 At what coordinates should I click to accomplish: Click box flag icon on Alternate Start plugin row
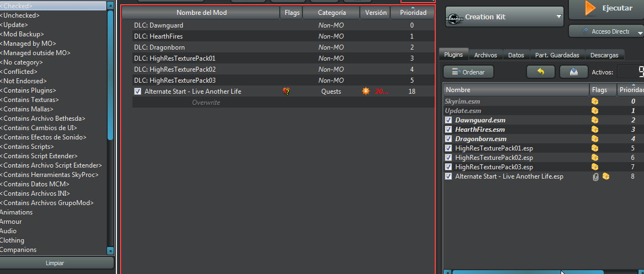coord(606,176)
